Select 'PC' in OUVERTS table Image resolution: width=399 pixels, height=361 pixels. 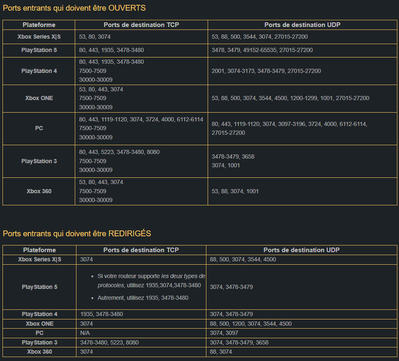tap(39, 128)
